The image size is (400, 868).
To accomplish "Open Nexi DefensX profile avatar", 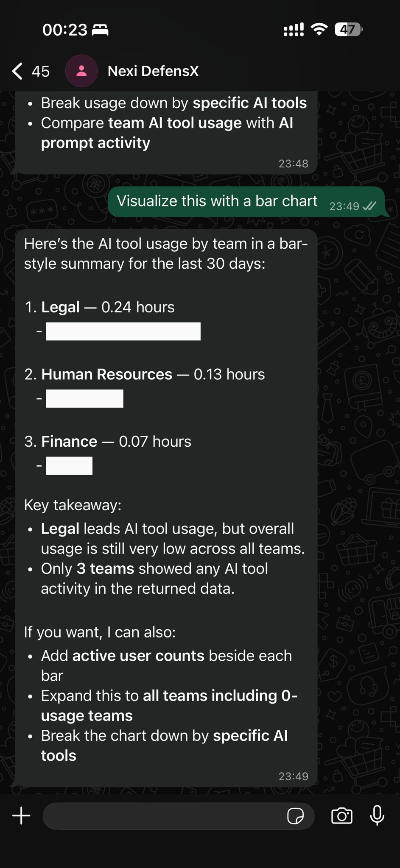I will click(81, 71).
